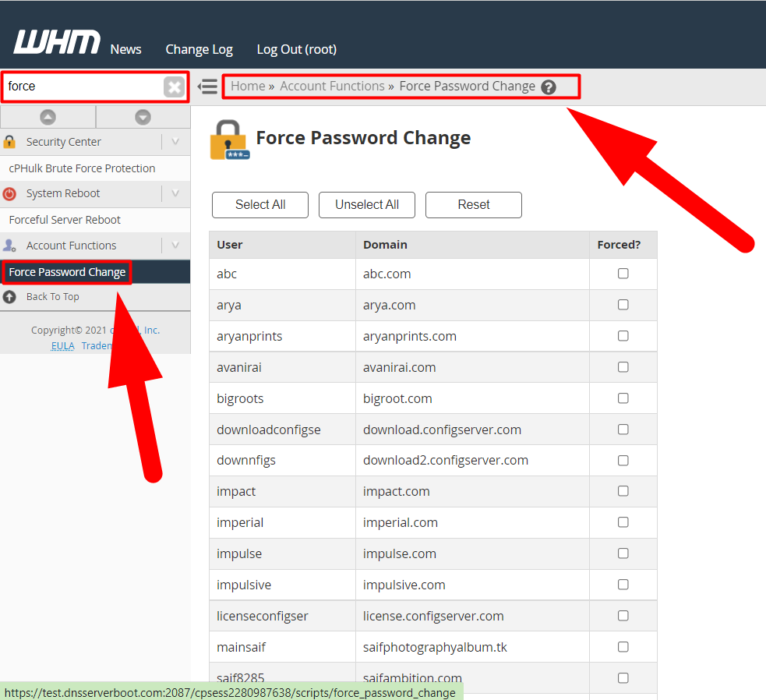Image resolution: width=766 pixels, height=700 pixels.
Task: Click the Reset button
Action: (x=473, y=205)
